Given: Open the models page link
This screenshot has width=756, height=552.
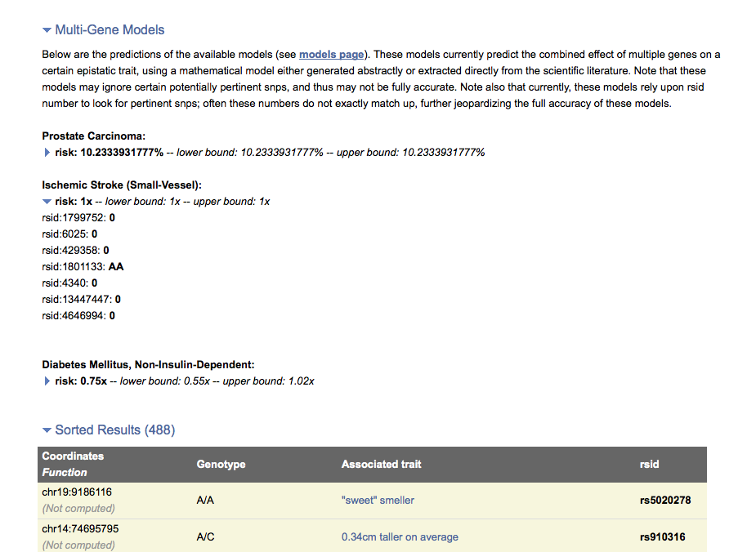Looking at the screenshot, I should point(331,55).
